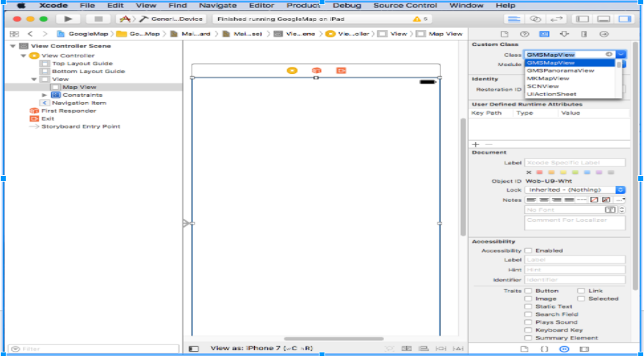
Task: Click the Class combo box dropdown arrow
Action: [x=621, y=55]
